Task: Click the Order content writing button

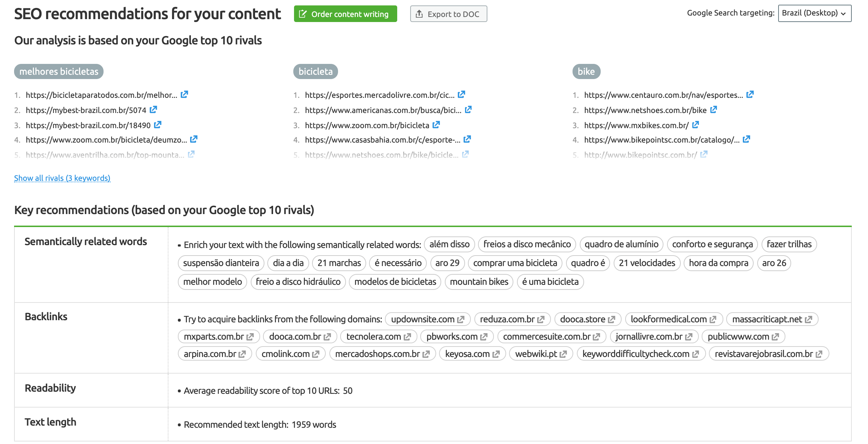Action: (x=346, y=14)
